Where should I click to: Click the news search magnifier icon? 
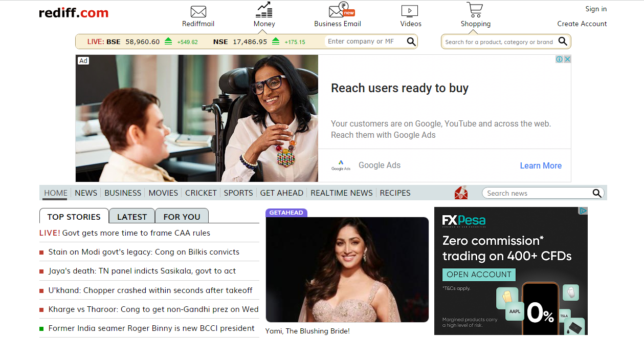pyautogui.click(x=597, y=193)
